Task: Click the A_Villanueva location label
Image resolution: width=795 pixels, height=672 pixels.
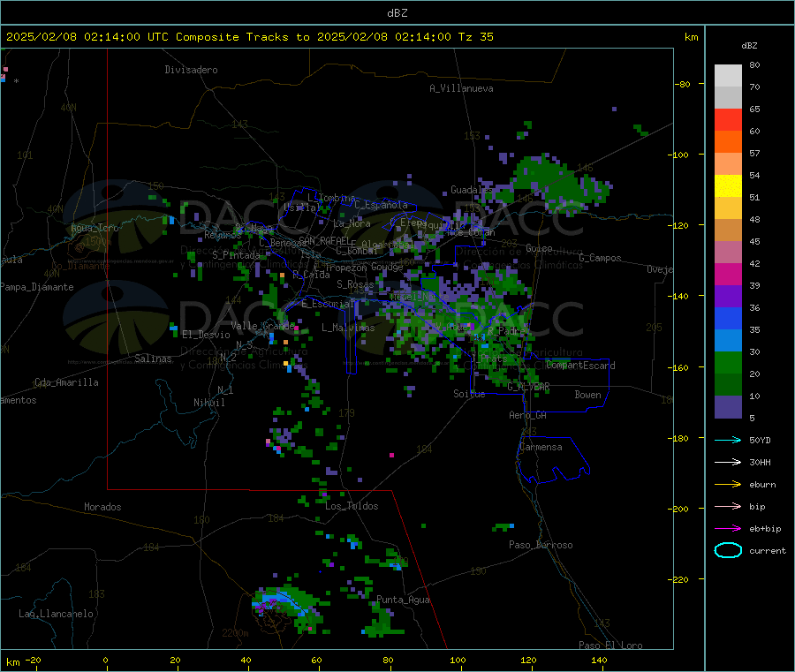Action: coord(461,88)
